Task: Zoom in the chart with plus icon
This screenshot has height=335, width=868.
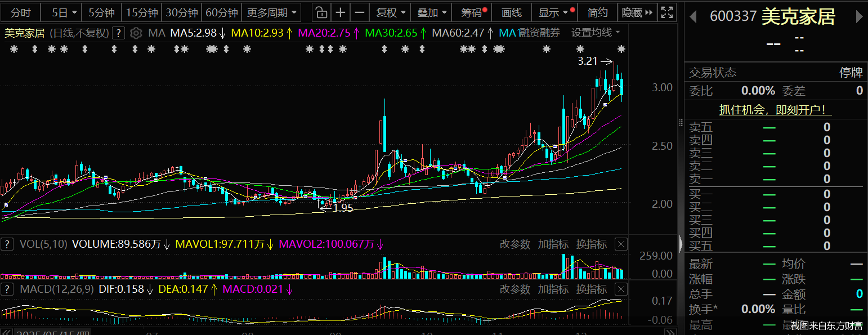Action: coord(341,12)
